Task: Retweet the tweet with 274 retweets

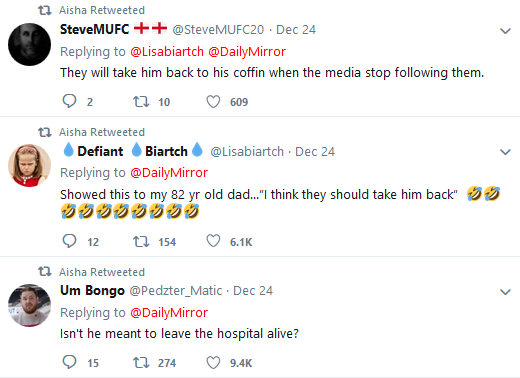Action: 141,362
